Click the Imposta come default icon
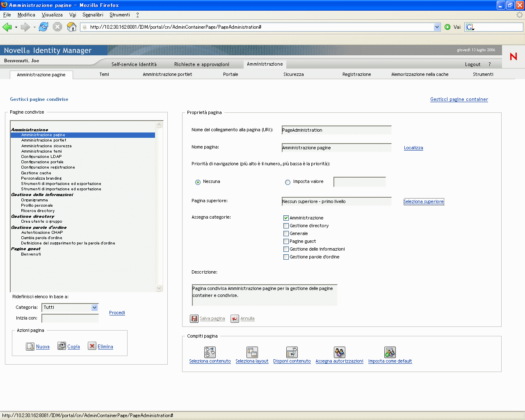The image size is (525, 420). click(x=390, y=352)
